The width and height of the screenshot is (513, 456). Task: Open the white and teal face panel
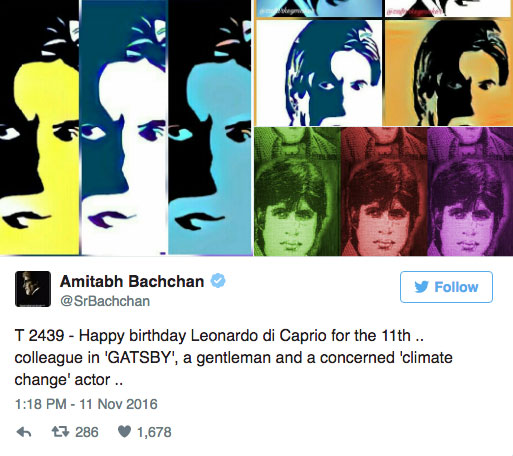(124, 128)
